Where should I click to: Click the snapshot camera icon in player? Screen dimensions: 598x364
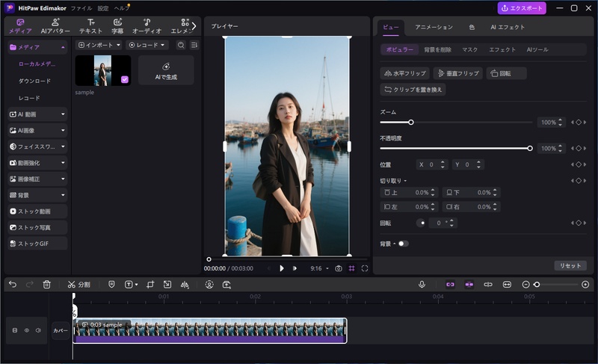pyautogui.click(x=339, y=268)
